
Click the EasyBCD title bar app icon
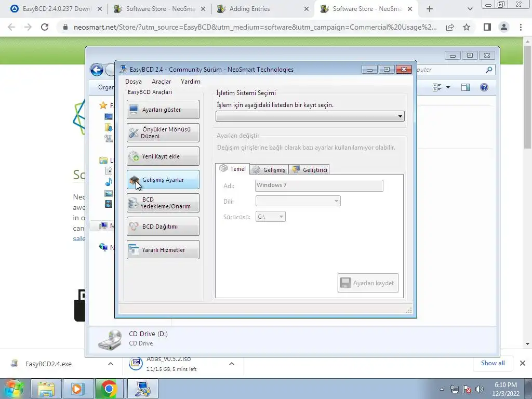pyautogui.click(x=124, y=69)
